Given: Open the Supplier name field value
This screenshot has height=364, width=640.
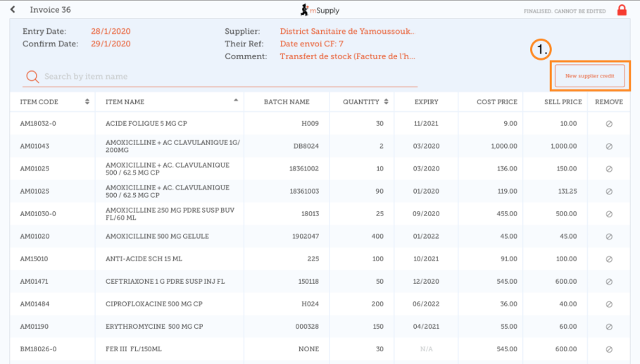Looking at the screenshot, I should (x=347, y=32).
